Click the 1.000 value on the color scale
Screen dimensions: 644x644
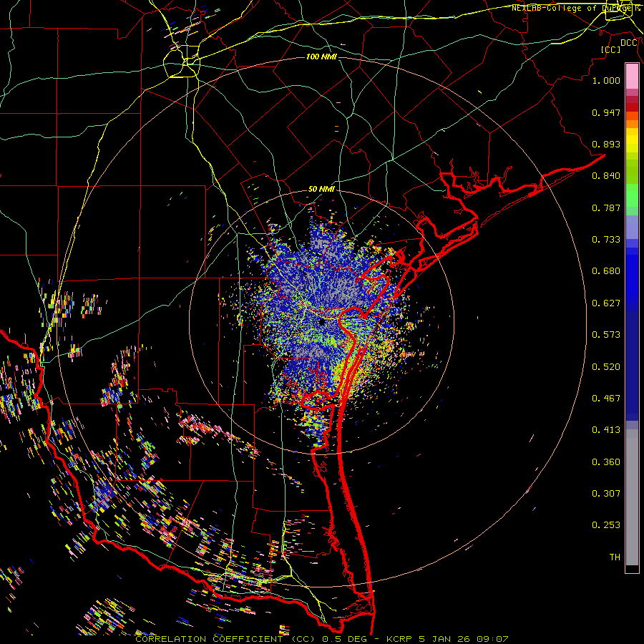[606, 80]
